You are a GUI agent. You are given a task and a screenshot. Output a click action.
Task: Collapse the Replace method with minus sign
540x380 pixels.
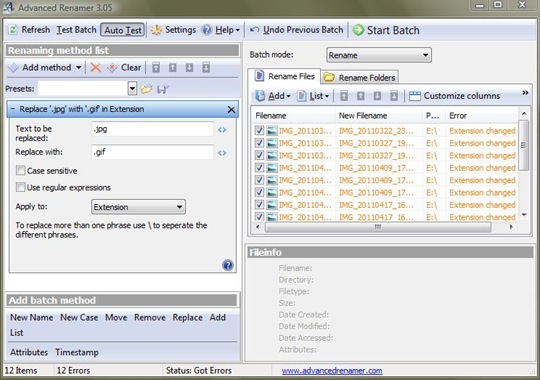(13, 109)
